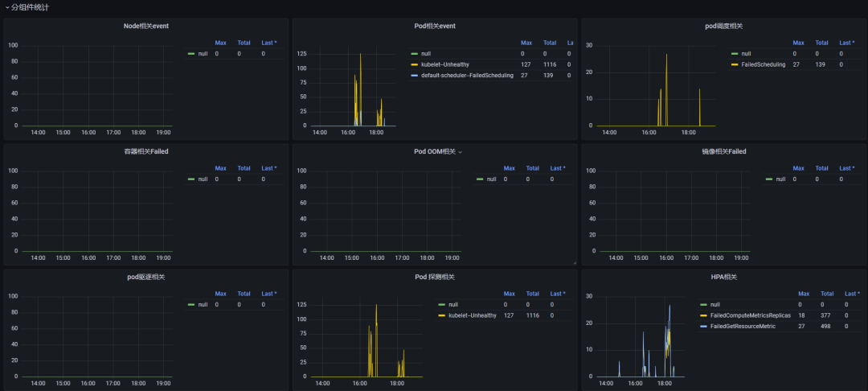
Task: Open the pod调度相关 panel title menu
Action: 723,26
